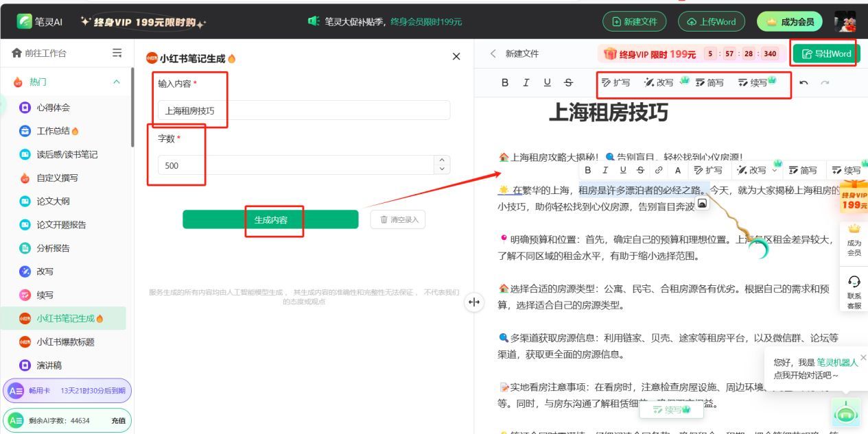Viewport: 868px width, 434px height.
Task: Click the 终身VIP 限时 199元 countdown banner
Action: (690, 53)
